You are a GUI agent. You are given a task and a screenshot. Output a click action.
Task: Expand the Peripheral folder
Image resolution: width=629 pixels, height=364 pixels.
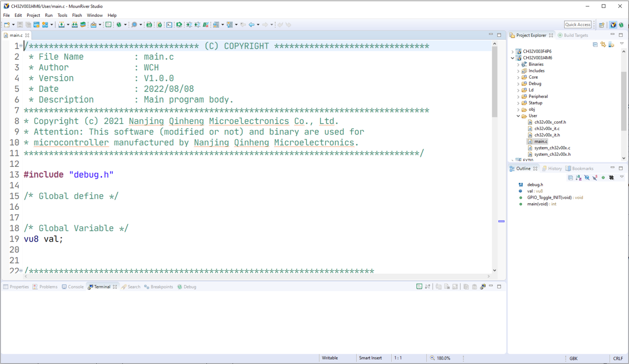pos(518,96)
